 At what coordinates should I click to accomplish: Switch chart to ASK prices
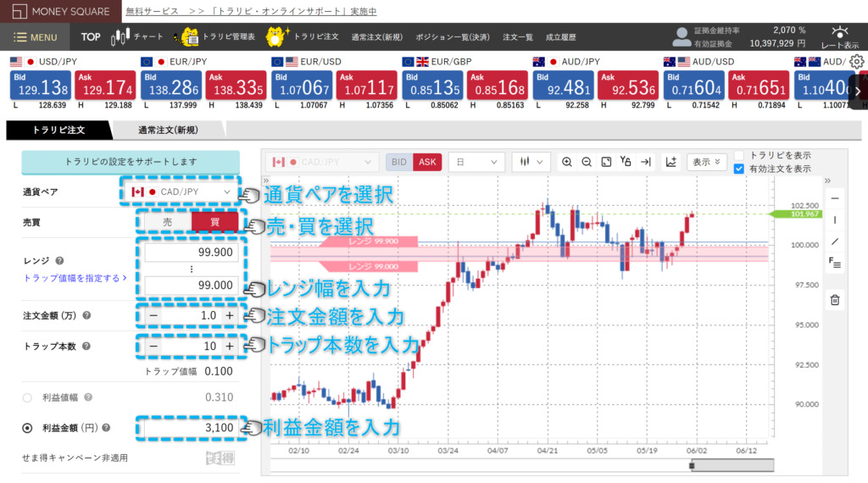click(x=427, y=162)
